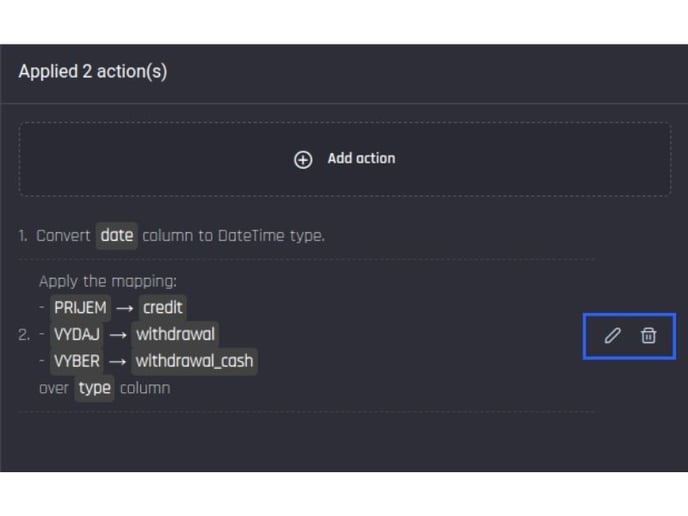Click the 'PRIJEM' mapping key
The height and width of the screenshot is (516, 688).
80,308
